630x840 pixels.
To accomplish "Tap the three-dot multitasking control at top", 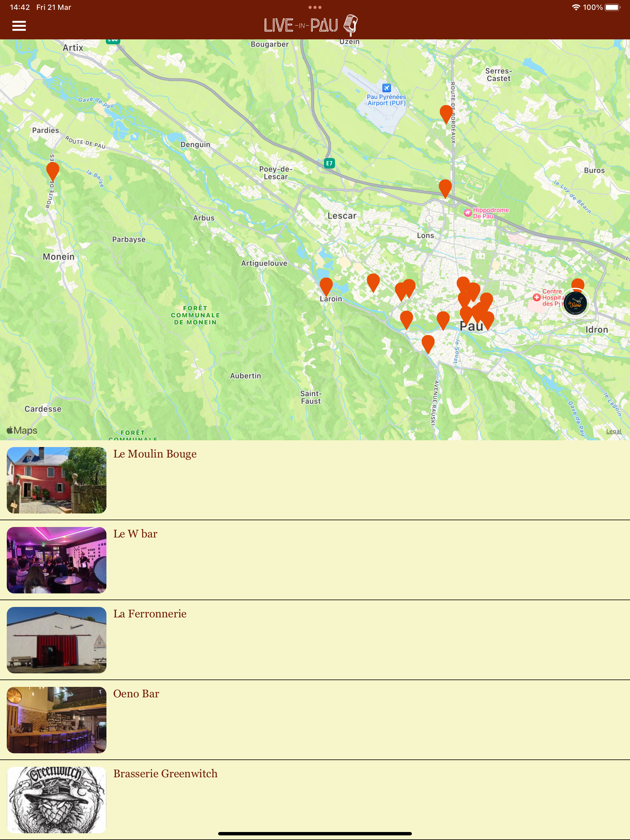I will click(x=315, y=7).
